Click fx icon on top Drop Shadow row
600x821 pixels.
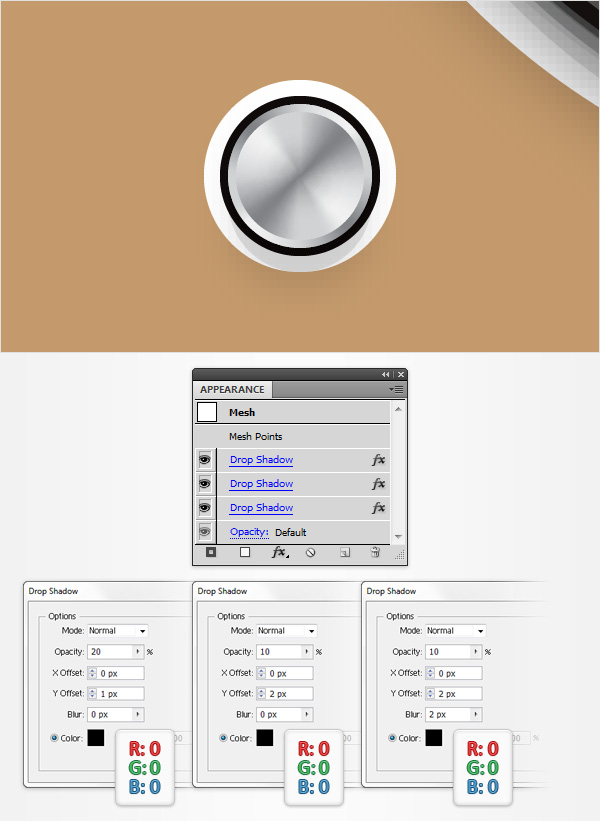[379, 460]
